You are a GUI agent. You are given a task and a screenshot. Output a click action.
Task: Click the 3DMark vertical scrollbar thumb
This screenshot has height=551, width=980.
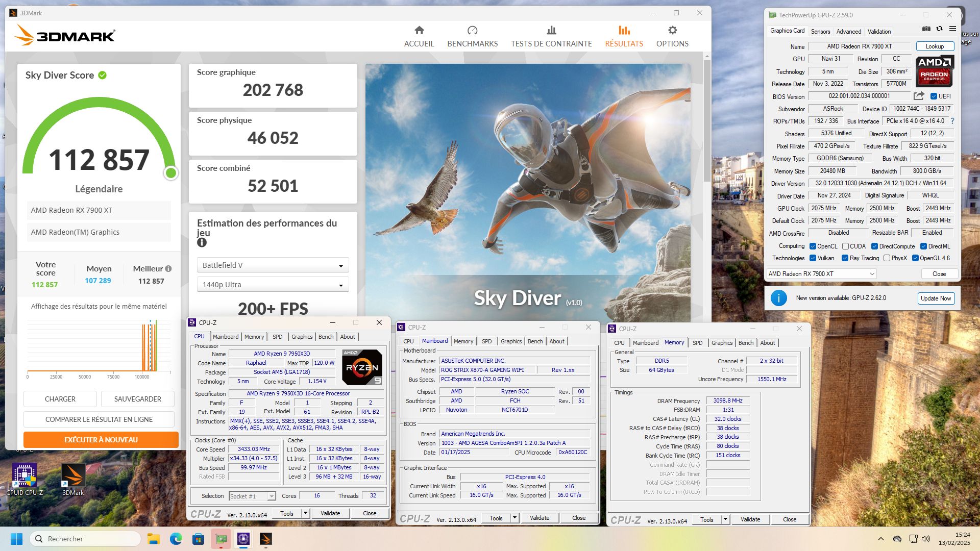coord(707,121)
